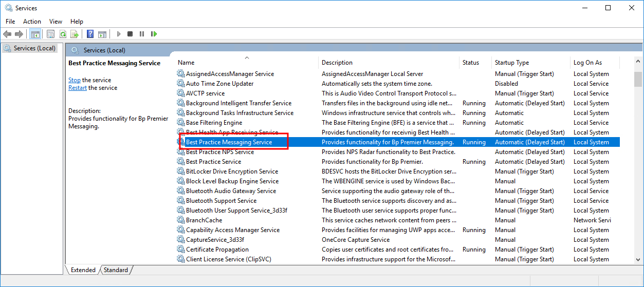644x287 pixels.
Task: Click 'AssignedAccessManager Local Server' description
Action: pos(373,74)
